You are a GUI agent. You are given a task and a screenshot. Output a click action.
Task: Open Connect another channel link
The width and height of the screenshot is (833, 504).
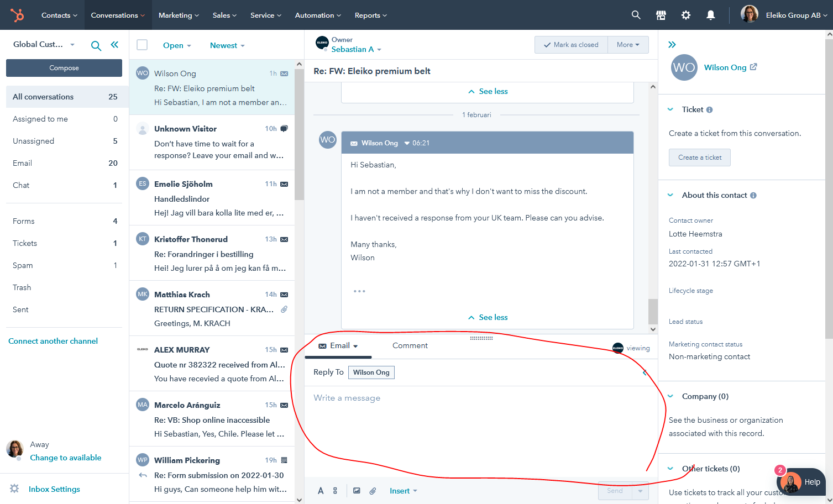tap(53, 341)
